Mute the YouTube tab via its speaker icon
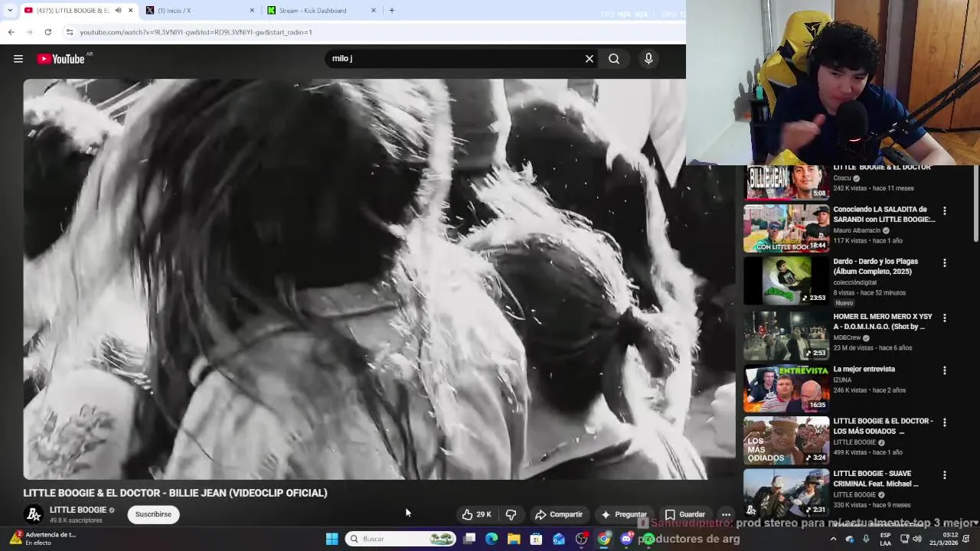Screen dimensions: 980x551 tap(118, 11)
